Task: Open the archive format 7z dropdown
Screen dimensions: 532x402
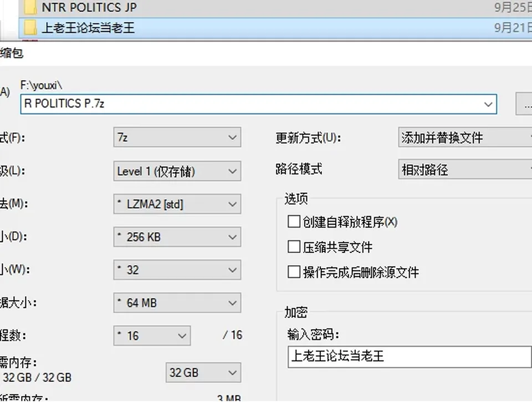Action: click(177, 137)
